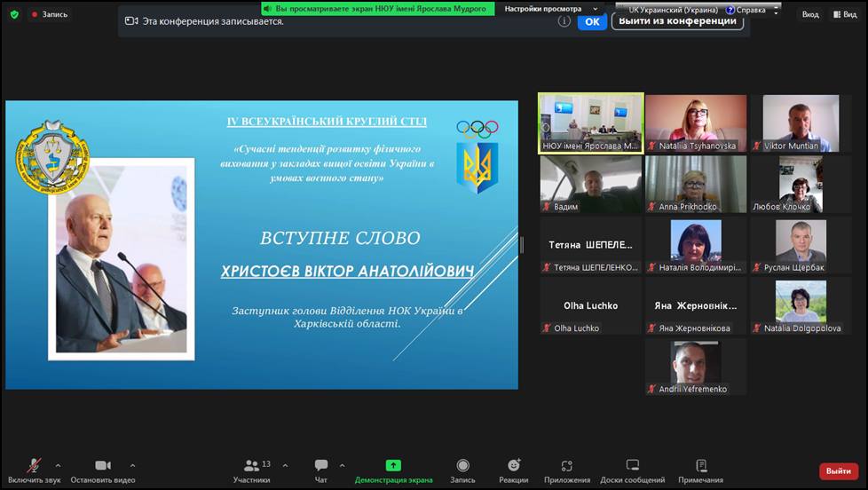
Task: Select 'НЮУ імені Ярослава М...' video tile
Action: (591, 122)
